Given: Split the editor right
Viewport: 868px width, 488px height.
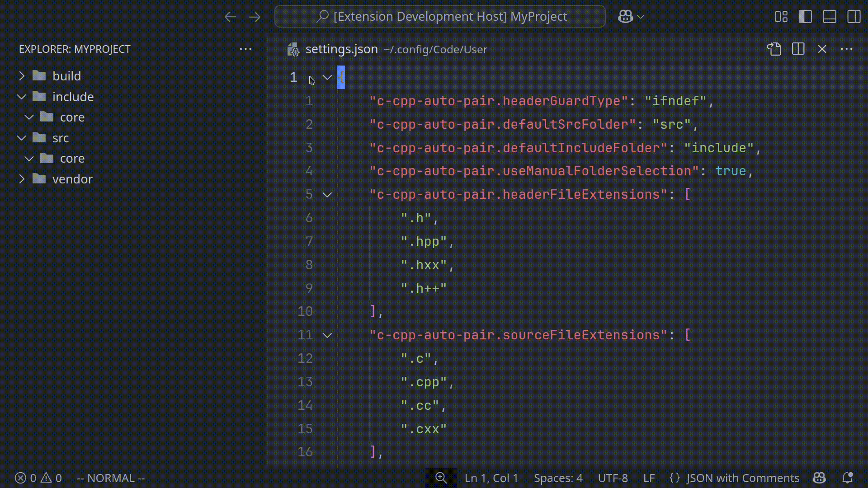Looking at the screenshot, I should pyautogui.click(x=798, y=49).
